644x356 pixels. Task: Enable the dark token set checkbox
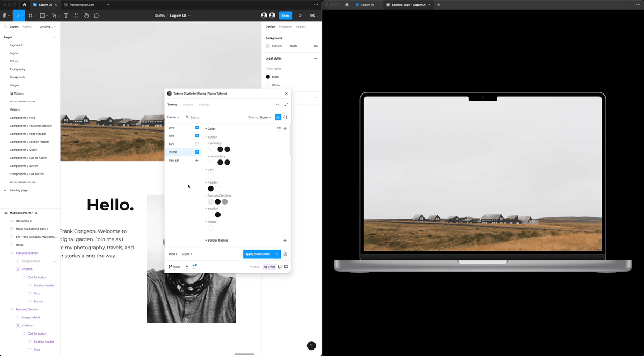click(197, 144)
